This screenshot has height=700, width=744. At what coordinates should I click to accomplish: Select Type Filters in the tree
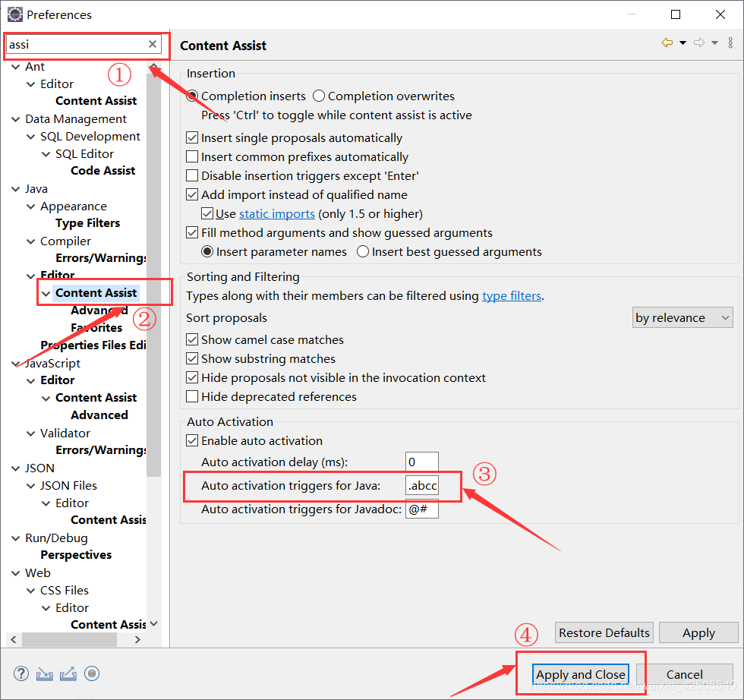[88, 223]
